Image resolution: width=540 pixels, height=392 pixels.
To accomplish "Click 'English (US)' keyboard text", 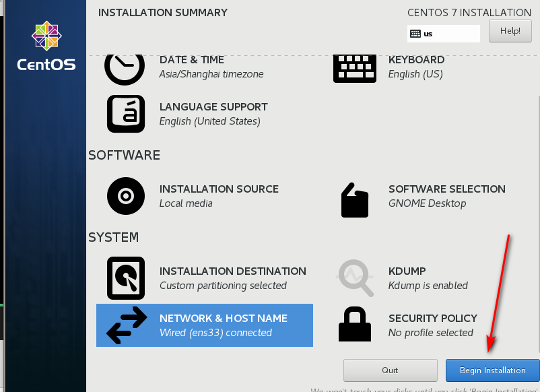I will click(415, 74).
